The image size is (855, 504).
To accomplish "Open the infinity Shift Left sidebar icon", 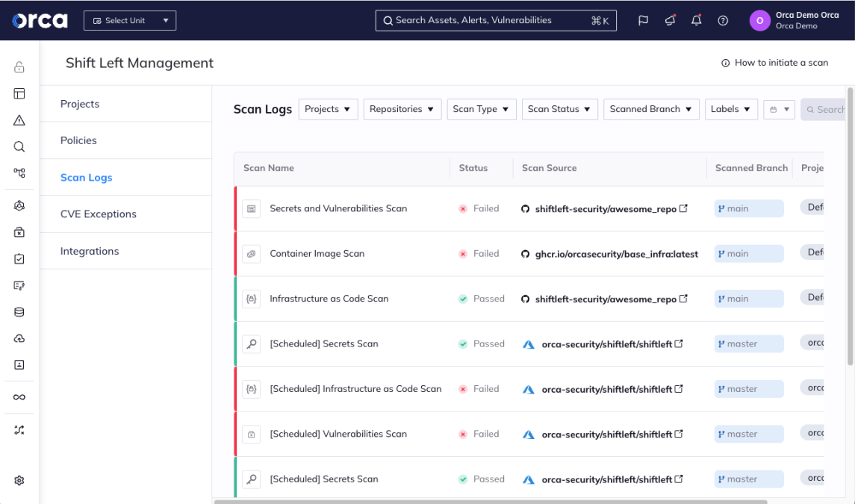I will point(19,397).
